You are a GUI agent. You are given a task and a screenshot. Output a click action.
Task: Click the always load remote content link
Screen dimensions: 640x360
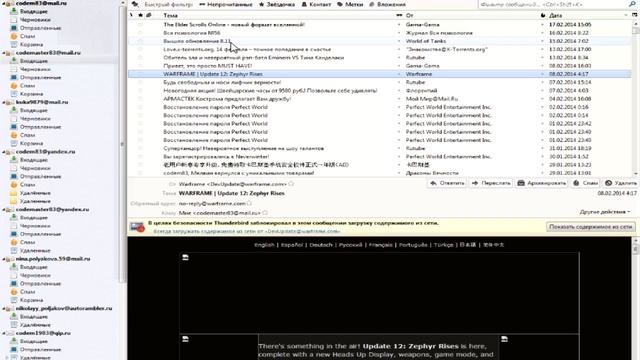click(247, 231)
